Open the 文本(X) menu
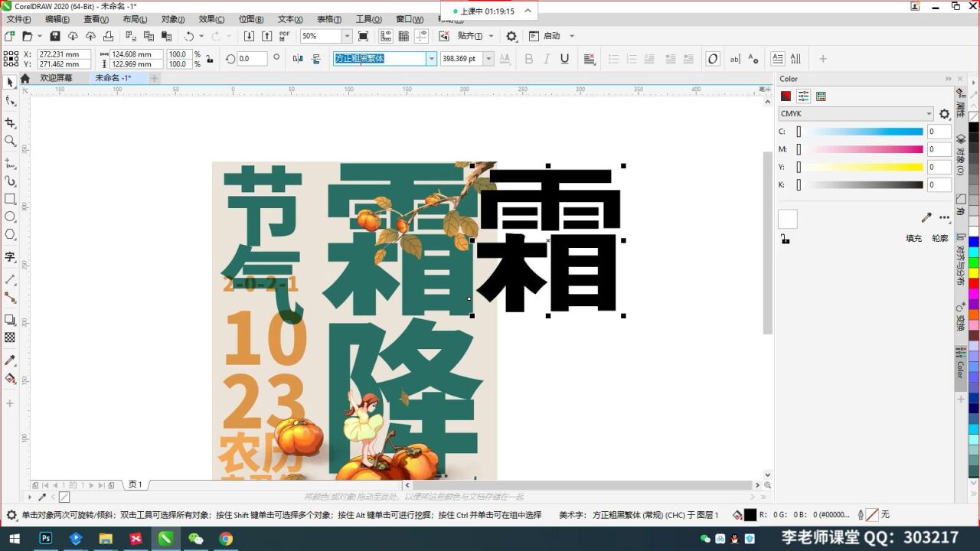 point(289,19)
